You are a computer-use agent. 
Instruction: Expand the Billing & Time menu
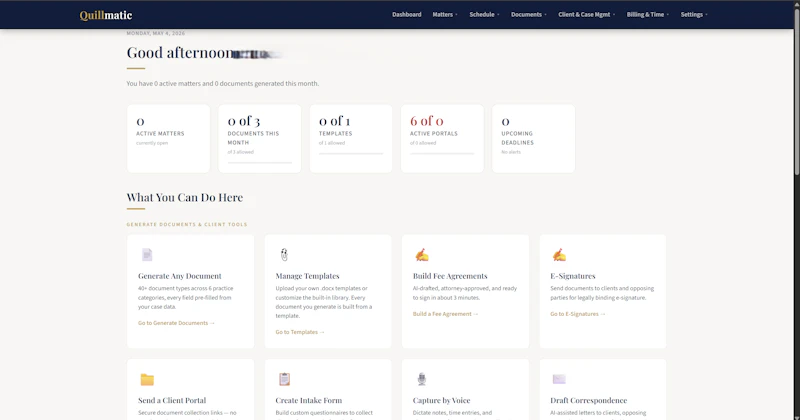click(648, 14)
